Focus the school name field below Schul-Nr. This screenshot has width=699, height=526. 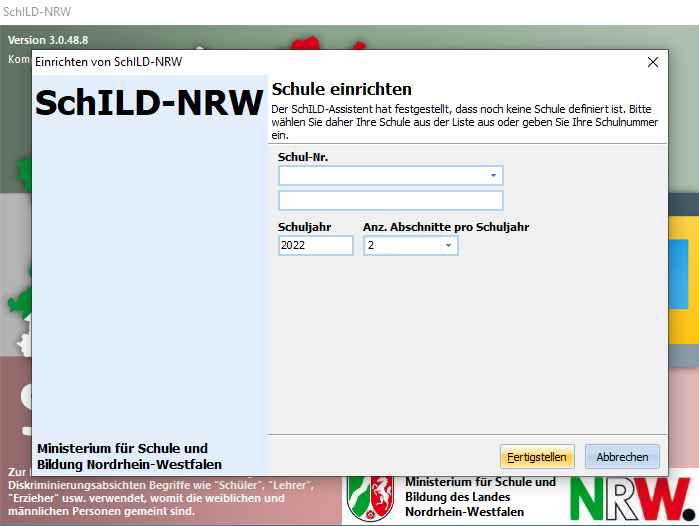pos(391,201)
